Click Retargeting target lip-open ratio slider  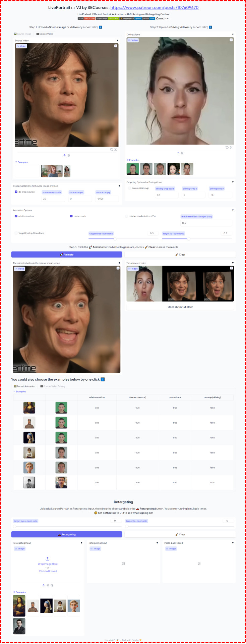[x=179, y=526]
